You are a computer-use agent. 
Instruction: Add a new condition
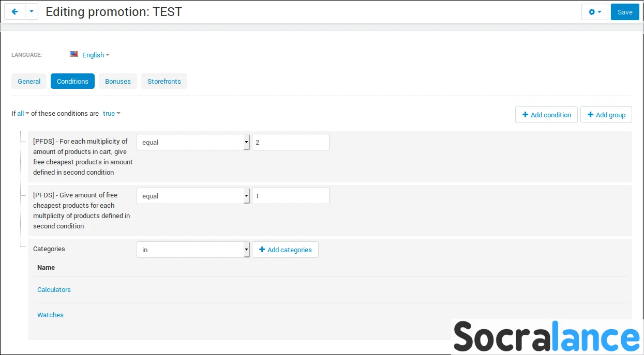[546, 115]
